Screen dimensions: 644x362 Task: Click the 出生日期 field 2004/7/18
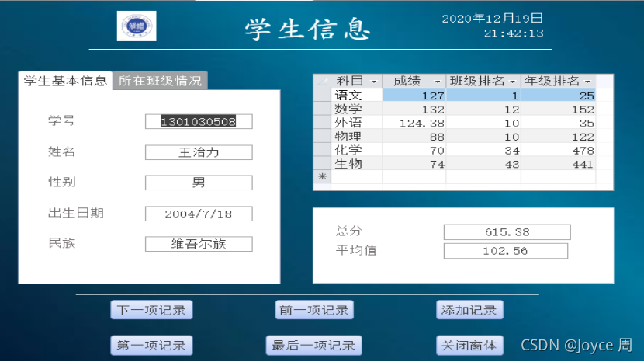199,214
